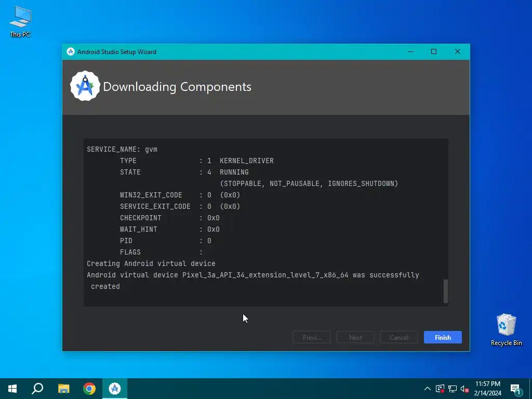The image size is (532, 399).
Task: Open the clock showing 11:57 PM
Action: 487,389
